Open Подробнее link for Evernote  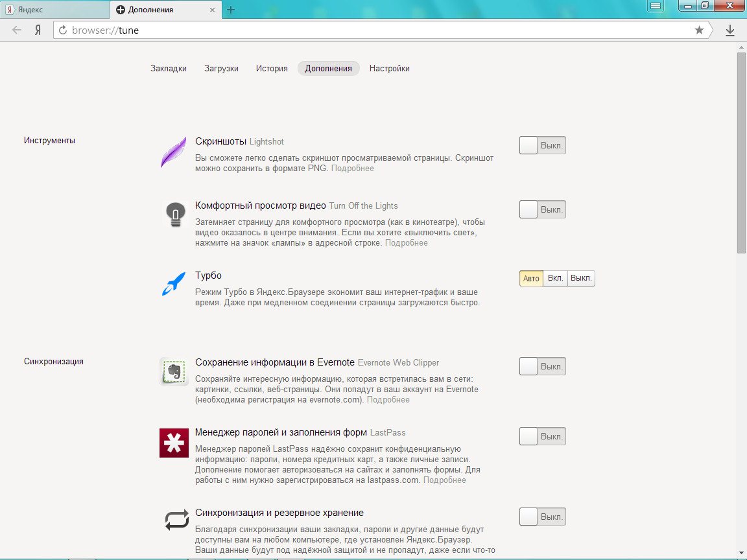pyautogui.click(x=388, y=400)
